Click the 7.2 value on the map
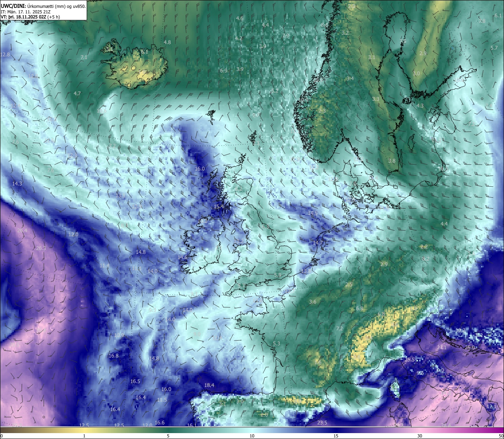The height and width of the screenshot is (439, 504). click(x=339, y=328)
